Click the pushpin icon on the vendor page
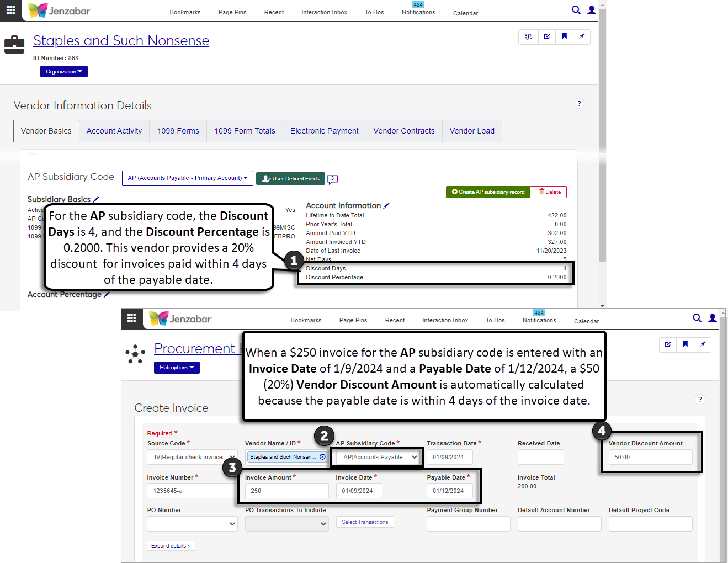Viewport: 728px width, 563px height. [x=582, y=37]
